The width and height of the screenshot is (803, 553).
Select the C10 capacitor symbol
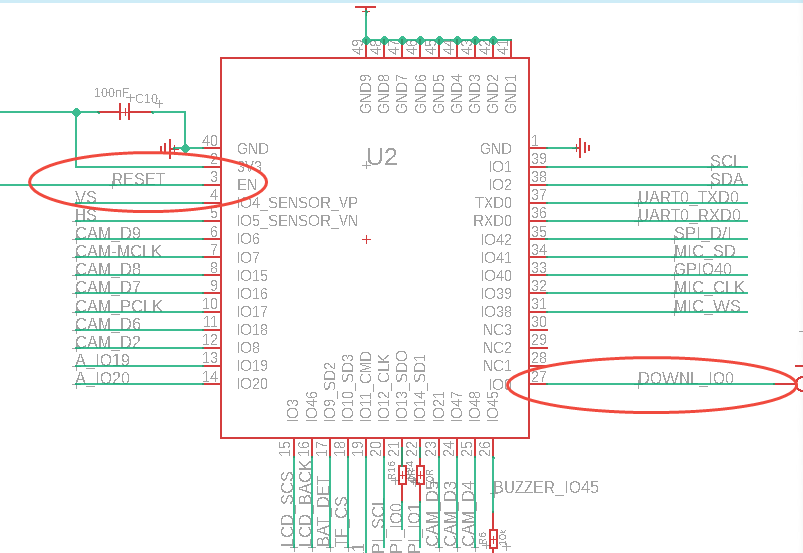[125, 112]
